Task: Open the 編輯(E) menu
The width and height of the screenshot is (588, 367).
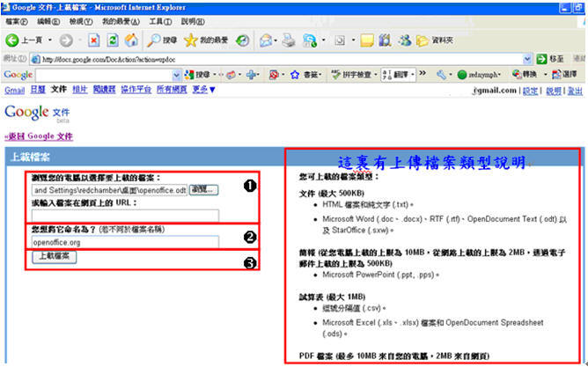Action: coord(48,22)
